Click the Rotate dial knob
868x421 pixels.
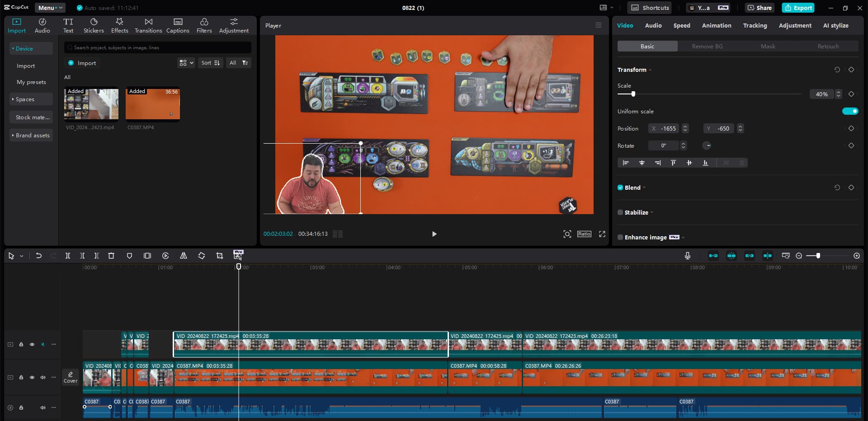pyautogui.click(x=708, y=145)
